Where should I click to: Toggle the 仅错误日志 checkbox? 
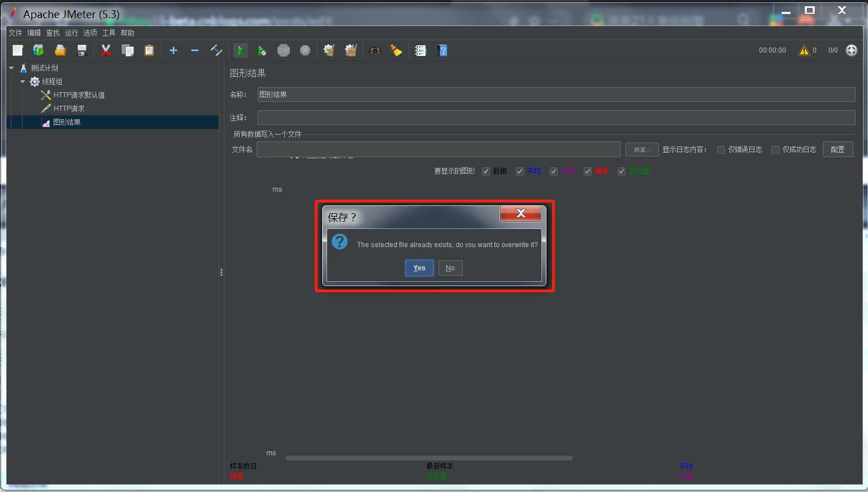point(721,150)
